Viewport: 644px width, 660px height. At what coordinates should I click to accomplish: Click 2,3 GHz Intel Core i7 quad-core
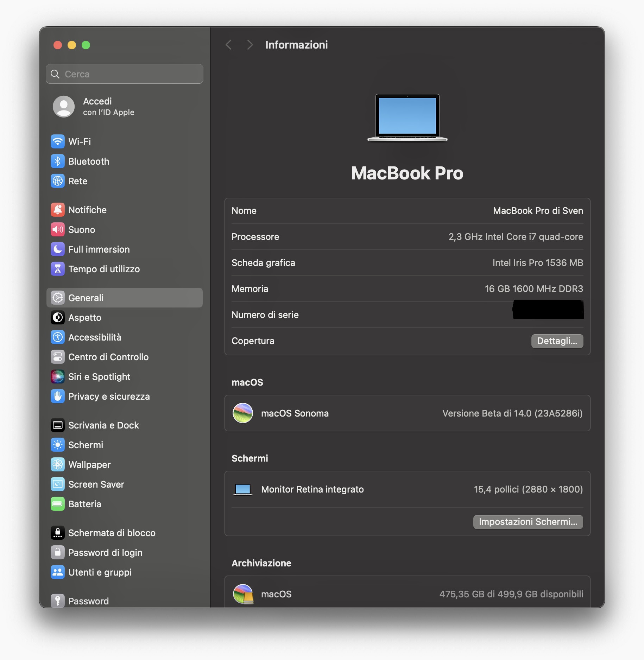tap(516, 237)
